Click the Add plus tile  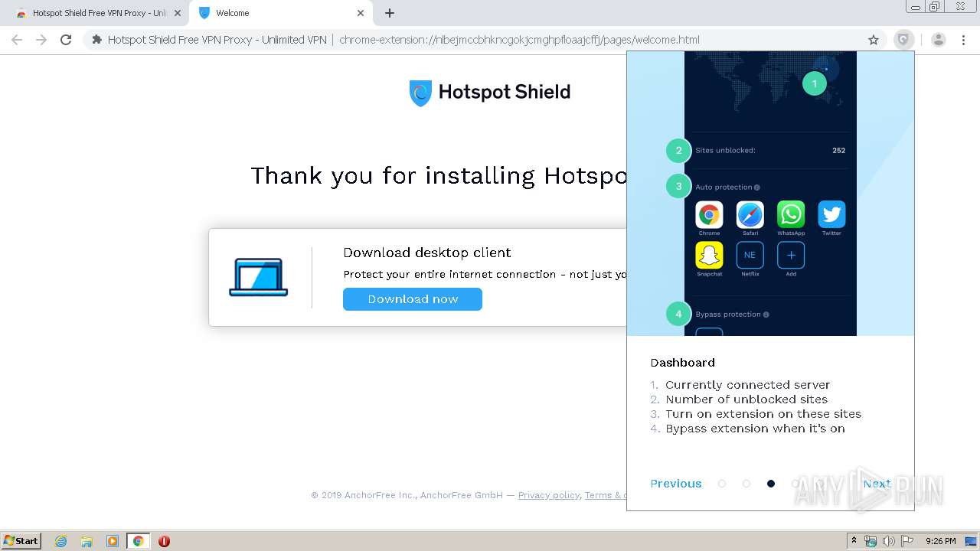coord(791,255)
